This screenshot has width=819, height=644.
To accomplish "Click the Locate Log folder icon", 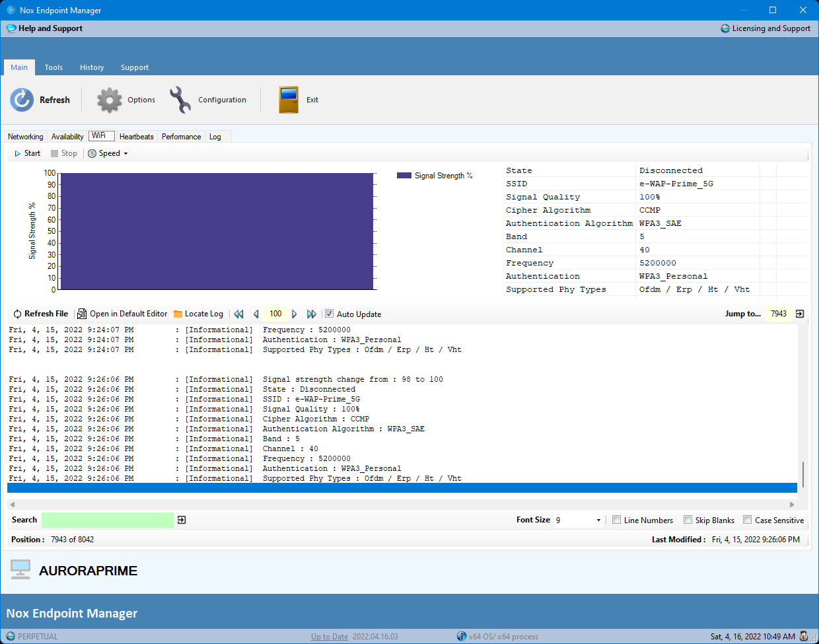I will coord(178,314).
